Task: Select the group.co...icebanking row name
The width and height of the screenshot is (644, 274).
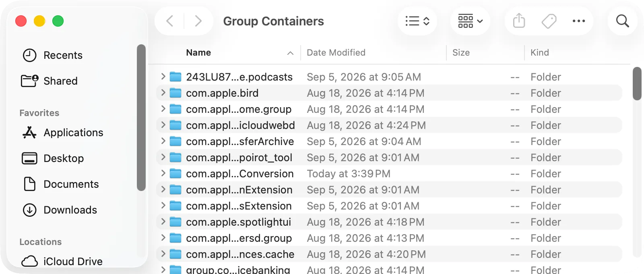Action: point(238,270)
